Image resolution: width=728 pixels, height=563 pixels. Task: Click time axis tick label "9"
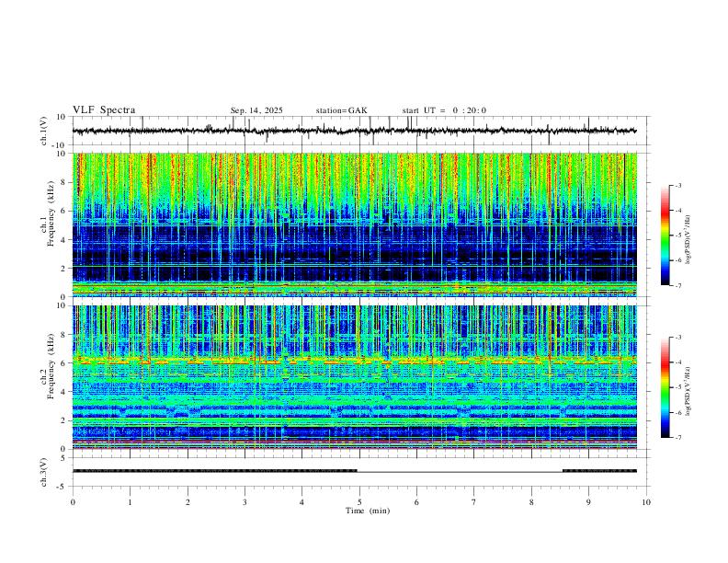(588, 502)
